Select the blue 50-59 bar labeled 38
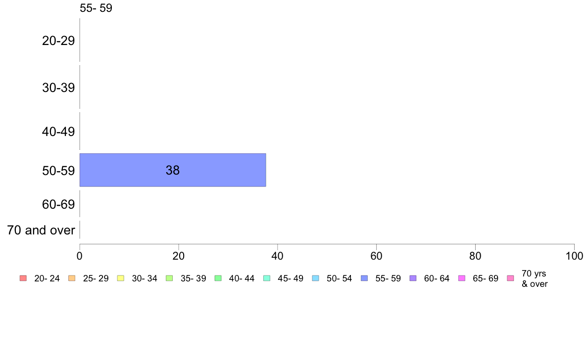This screenshot has width=588, height=364. click(173, 170)
